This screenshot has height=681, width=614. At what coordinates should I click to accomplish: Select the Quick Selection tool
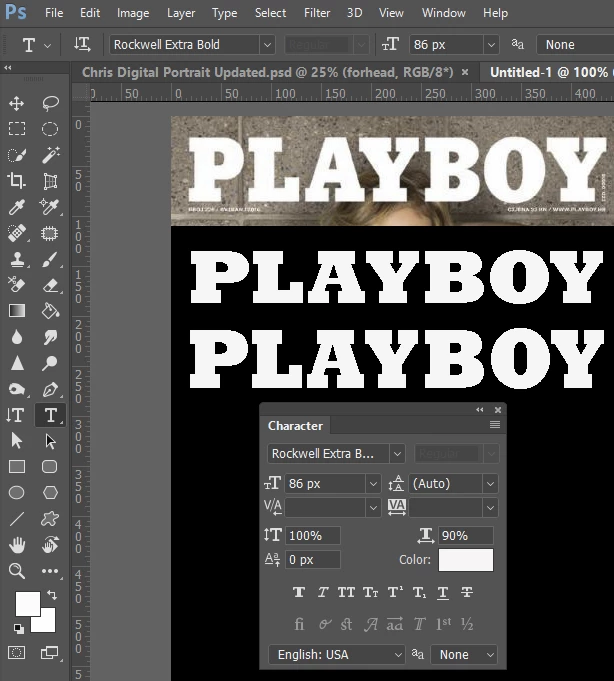pyautogui.click(x=17, y=155)
